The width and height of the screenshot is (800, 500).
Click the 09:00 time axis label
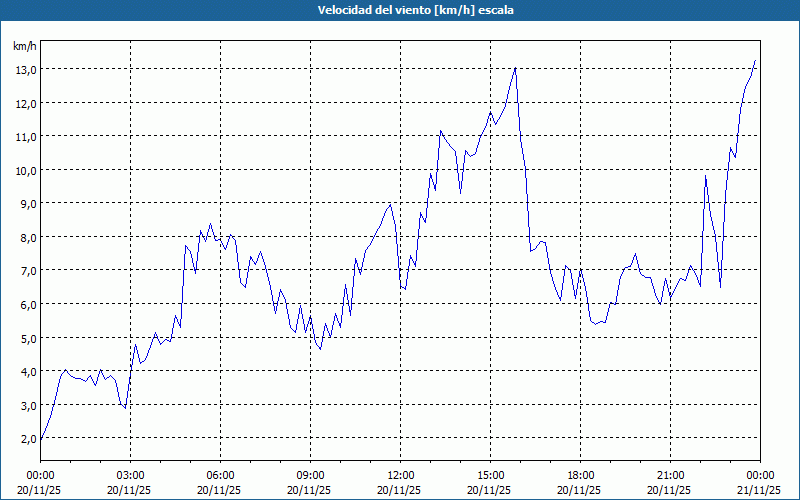pos(310,475)
